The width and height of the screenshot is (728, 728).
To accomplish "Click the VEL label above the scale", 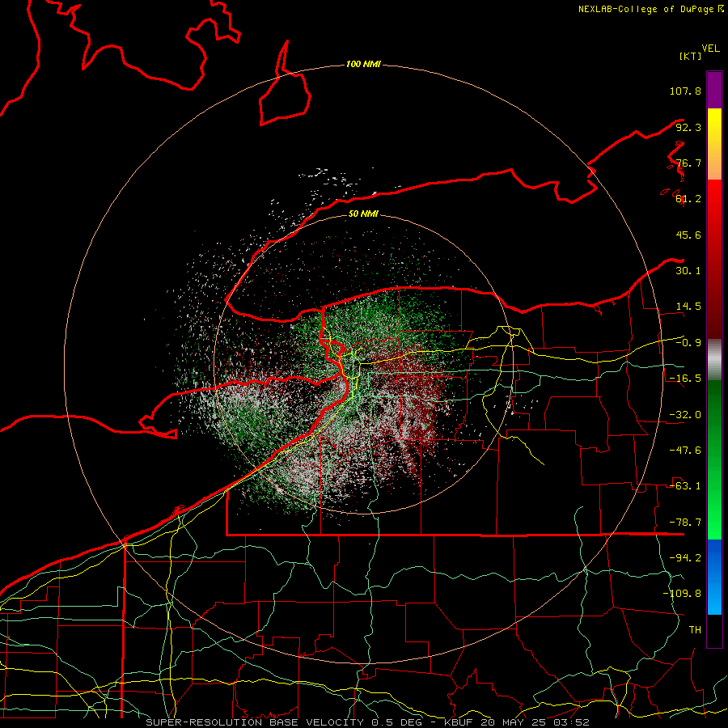I will [x=710, y=49].
